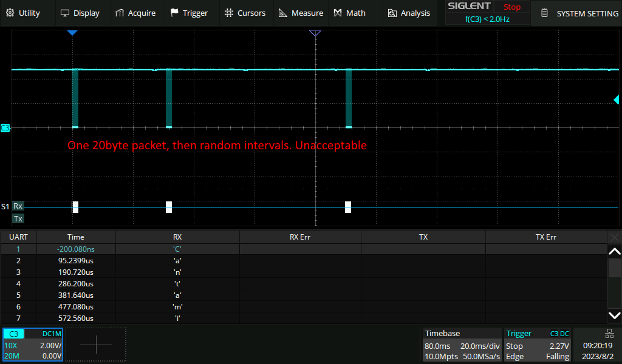This screenshot has height=364, width=622.
Task: Open the Utility menu
Action: [x=23, y=13]
